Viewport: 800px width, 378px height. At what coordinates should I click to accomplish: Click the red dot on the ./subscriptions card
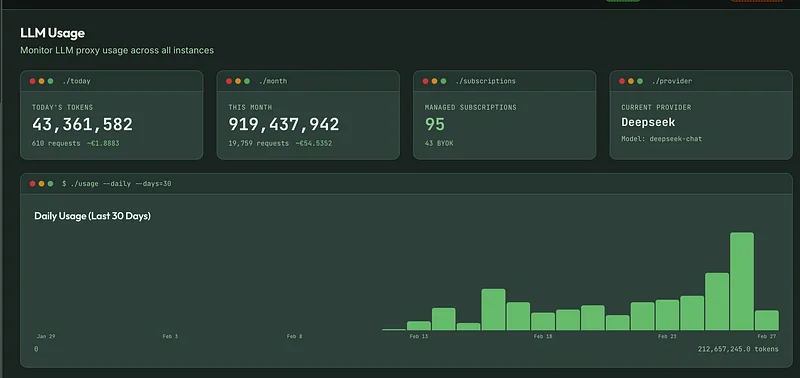coord(426,81)
